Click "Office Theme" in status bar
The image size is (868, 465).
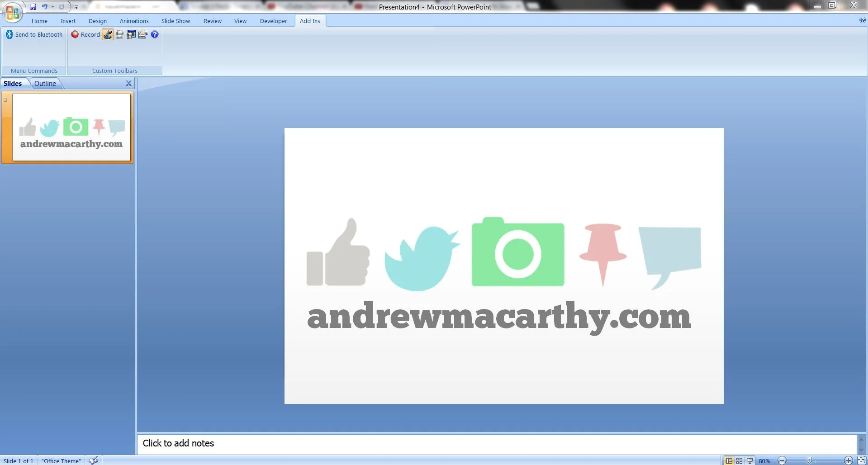pyautogui.click(x=61, y=461)
